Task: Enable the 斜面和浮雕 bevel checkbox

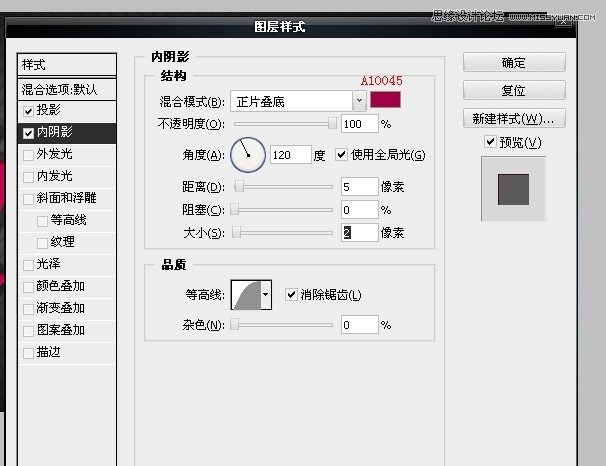Action: (x=28, y=199)
